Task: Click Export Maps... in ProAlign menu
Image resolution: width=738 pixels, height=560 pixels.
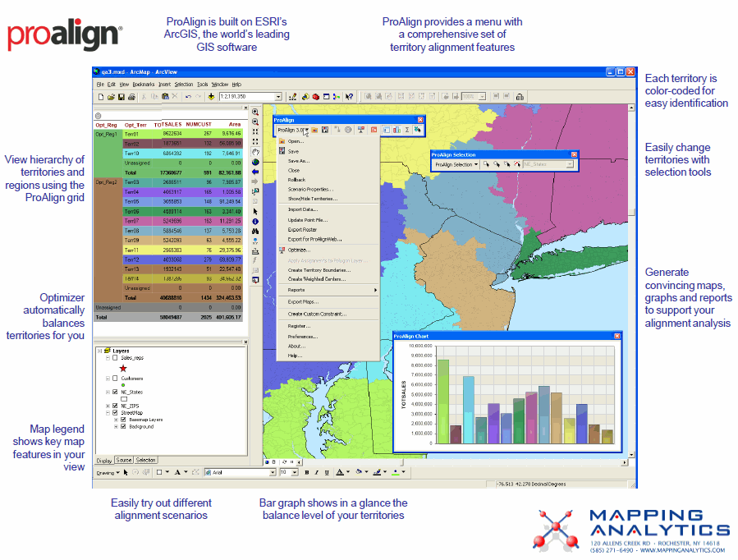Action: coord(303,302)
